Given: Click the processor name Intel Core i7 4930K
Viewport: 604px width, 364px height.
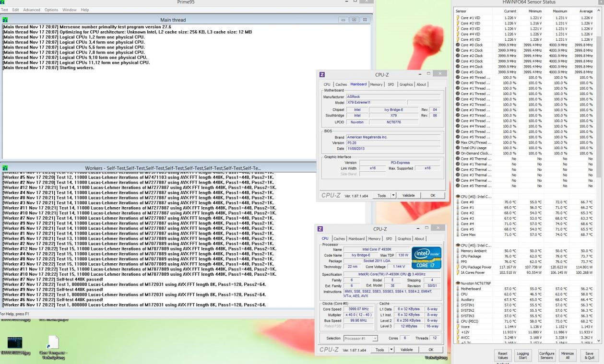Looking at the screenshot, I should pos(376,249).
